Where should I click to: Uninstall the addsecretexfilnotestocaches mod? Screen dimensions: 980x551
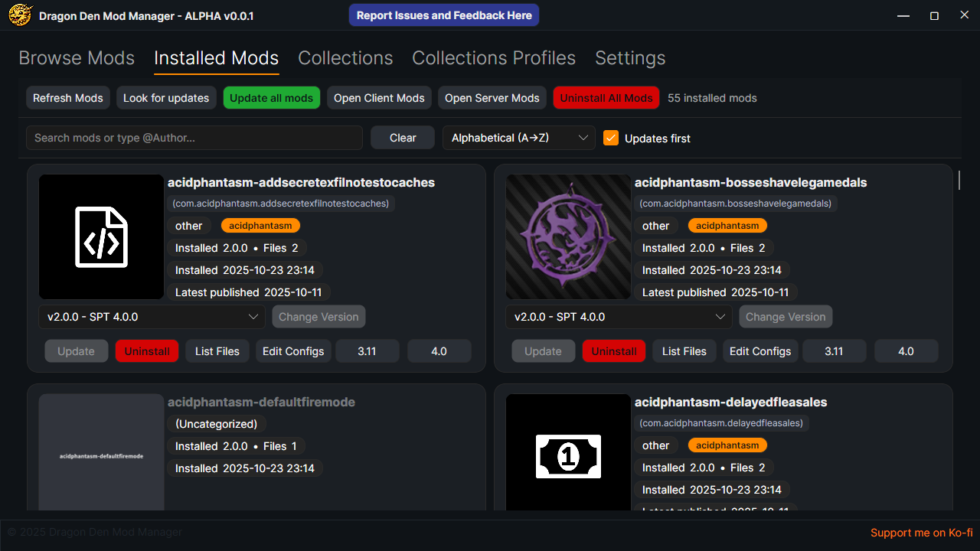click(147, 351)
